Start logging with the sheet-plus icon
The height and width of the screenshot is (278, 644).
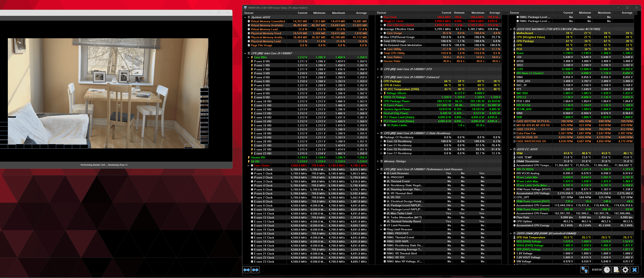click(x=616, y=270)
